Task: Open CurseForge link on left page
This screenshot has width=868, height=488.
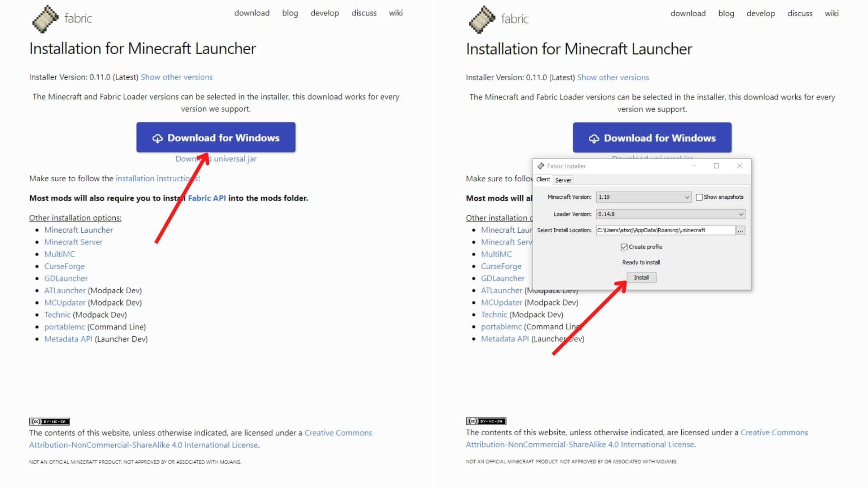Action: click(64, 266)
